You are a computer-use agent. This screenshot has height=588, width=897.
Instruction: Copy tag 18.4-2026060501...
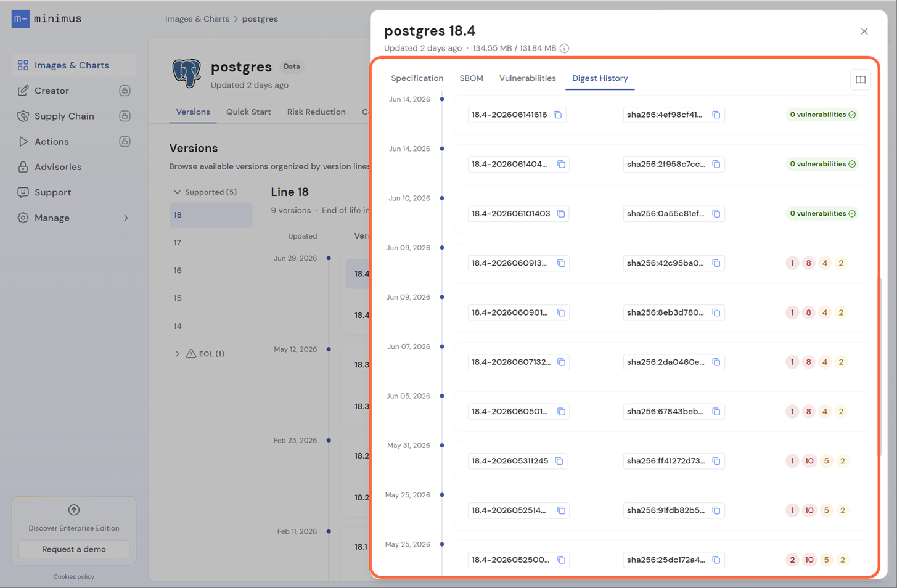pyautogui.click(x=562, y=412)
